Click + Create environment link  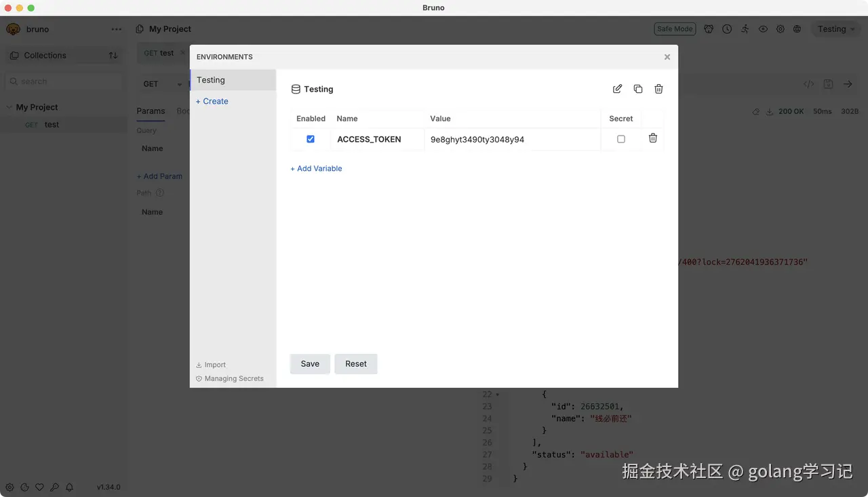coord(212,101)
